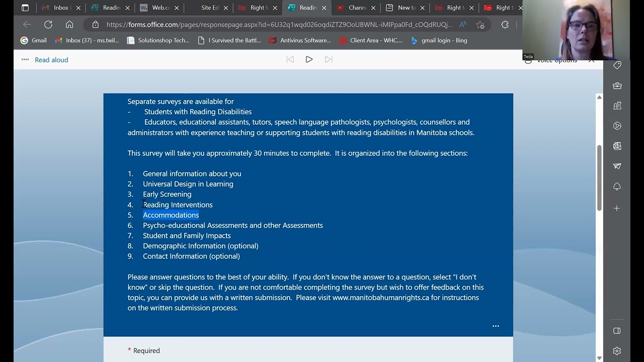Skip to previous paragraph in Read aloud
Screen dimensions: 644x362
(x=290, y=59)
